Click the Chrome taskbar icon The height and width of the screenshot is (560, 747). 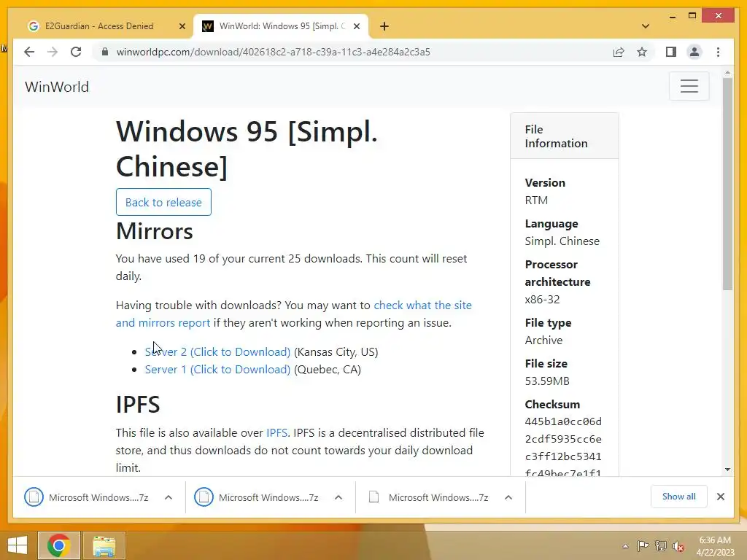(59, 545)
